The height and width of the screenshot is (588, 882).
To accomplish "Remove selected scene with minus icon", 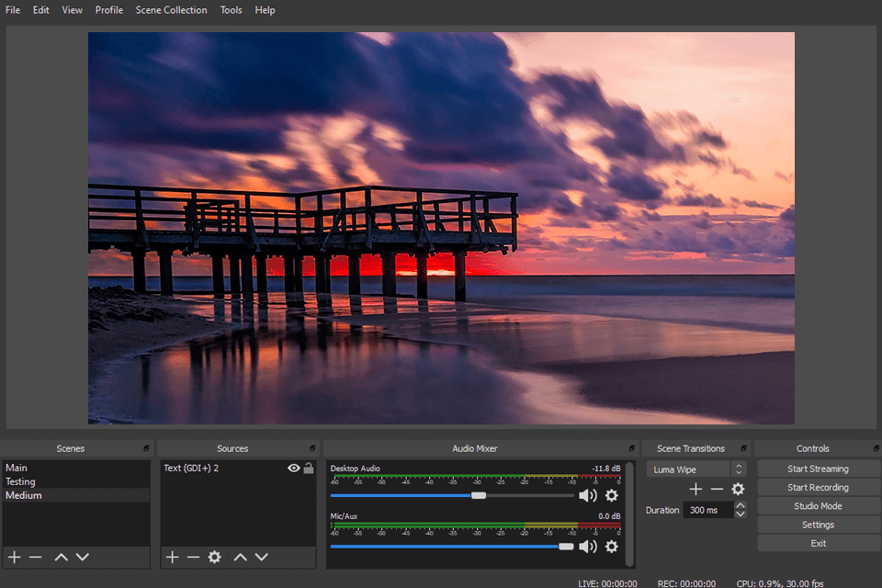I will pos(35,557).
